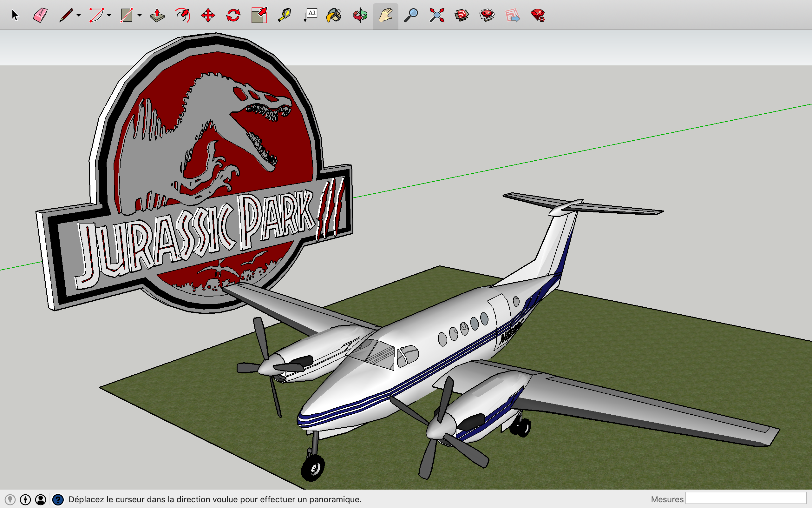Click the 'Mesures' label
The height and width of the screenshot is (508, 812).
[667, 500]
